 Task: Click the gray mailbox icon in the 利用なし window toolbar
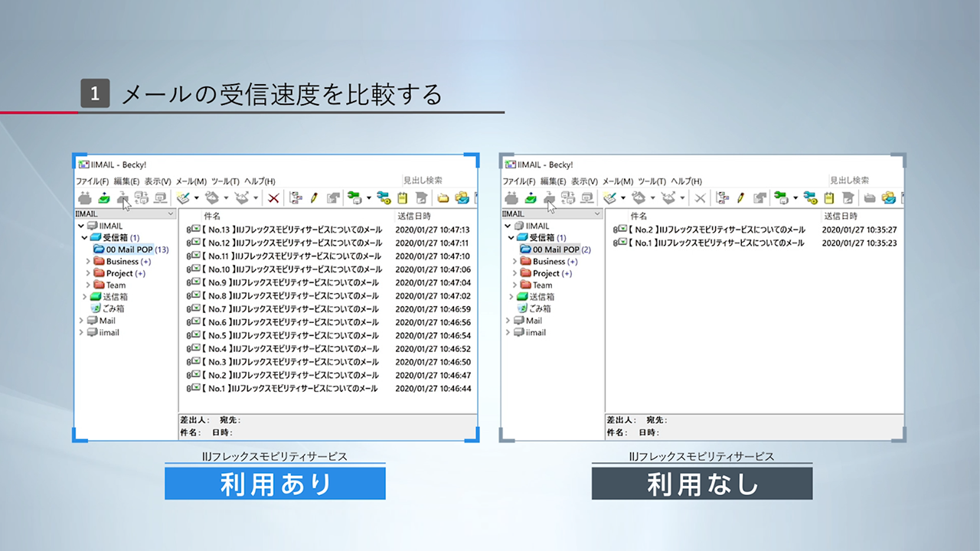coord(511,197)
